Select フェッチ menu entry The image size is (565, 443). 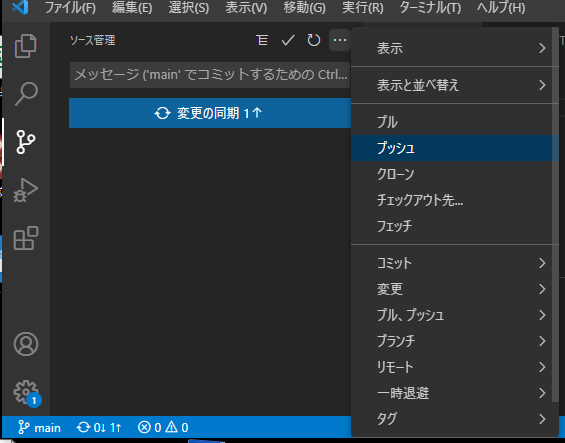click(x=452, y=226)
